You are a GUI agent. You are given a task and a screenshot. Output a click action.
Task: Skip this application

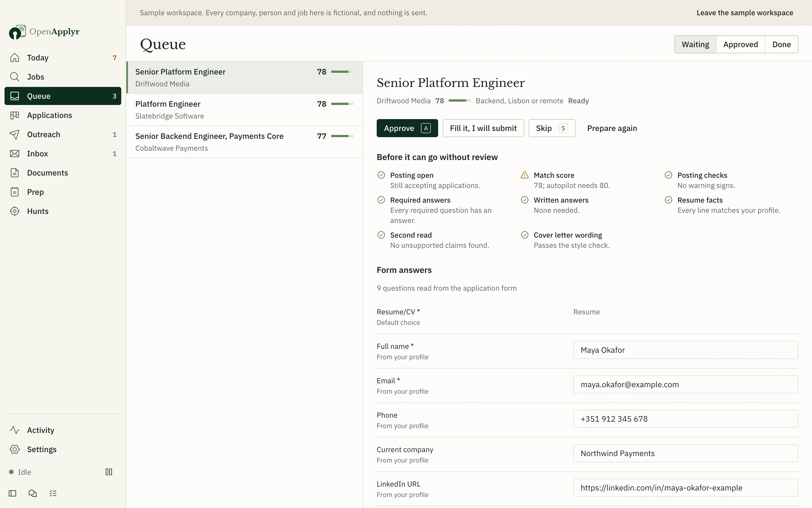pyautogui.click(x=551, y=128)
